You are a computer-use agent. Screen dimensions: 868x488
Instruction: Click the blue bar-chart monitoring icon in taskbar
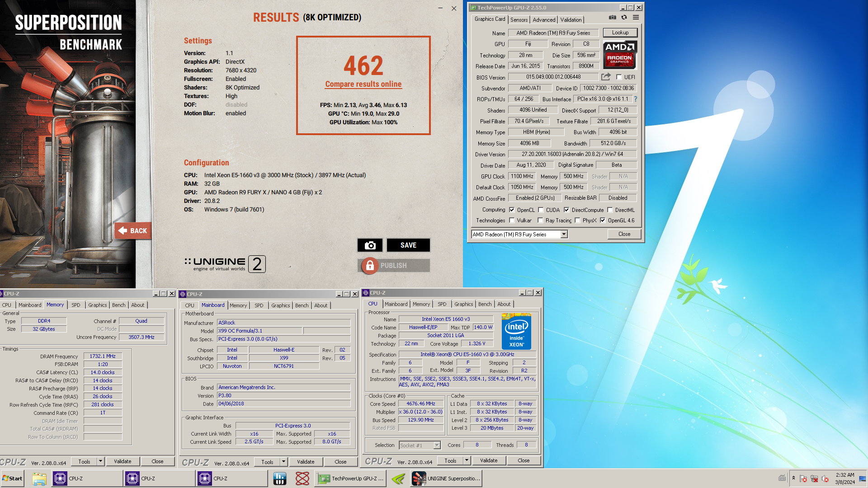point(280,479)
